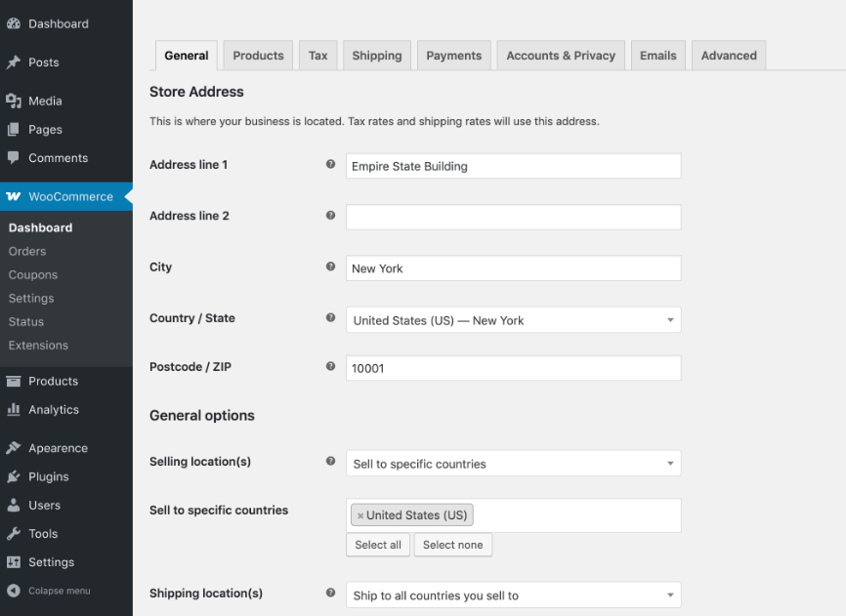The width and height of the screenshot is (846, 616).
Task: Click the Media library icon
Action: [x=14, y=101]
